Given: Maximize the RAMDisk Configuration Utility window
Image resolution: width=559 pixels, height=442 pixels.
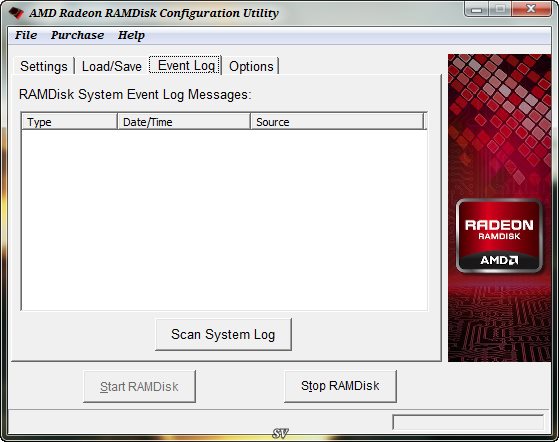Looking at the screenshot, I should click(500, 9).
